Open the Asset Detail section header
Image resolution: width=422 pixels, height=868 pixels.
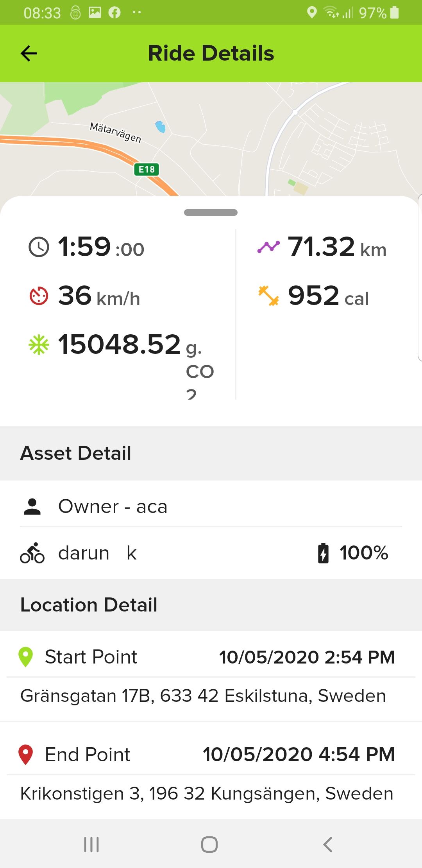point(211,453)
